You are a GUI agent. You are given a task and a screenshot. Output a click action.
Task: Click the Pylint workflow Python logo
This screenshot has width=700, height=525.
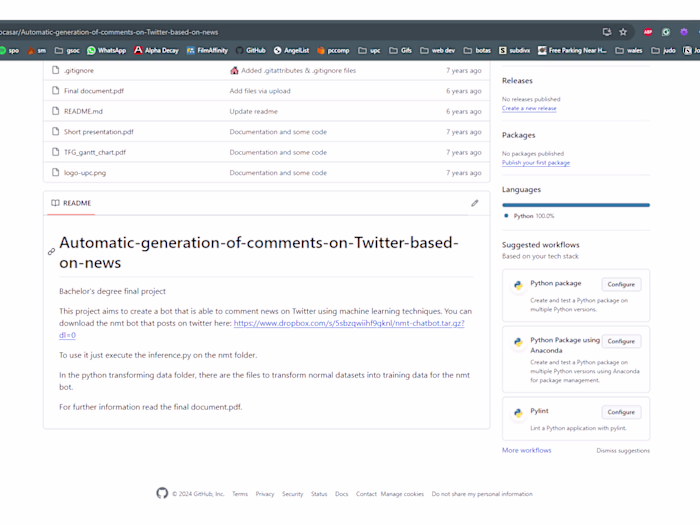[x=518, y=412]
